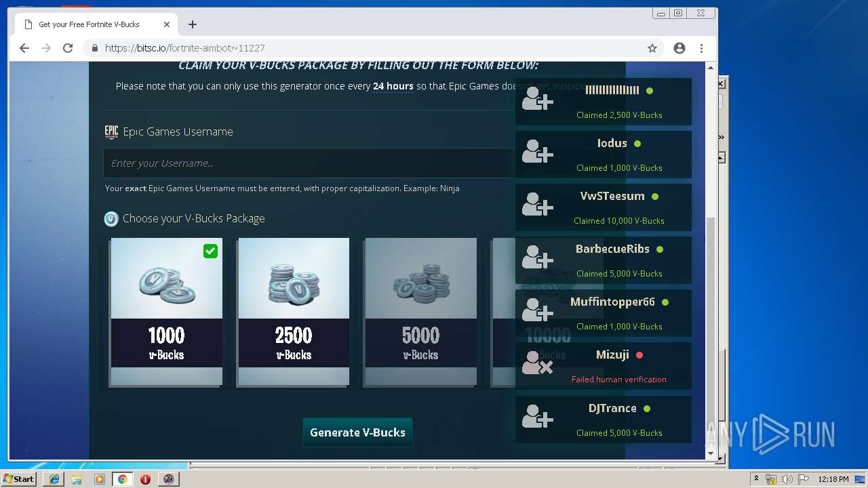
Task: Click the browser forward arrow
Action: (x=46, y=48)
